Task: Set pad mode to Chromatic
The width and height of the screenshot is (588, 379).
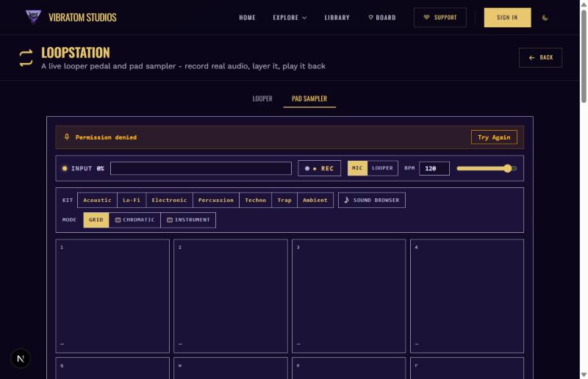Action: click(x=135, y=220)
